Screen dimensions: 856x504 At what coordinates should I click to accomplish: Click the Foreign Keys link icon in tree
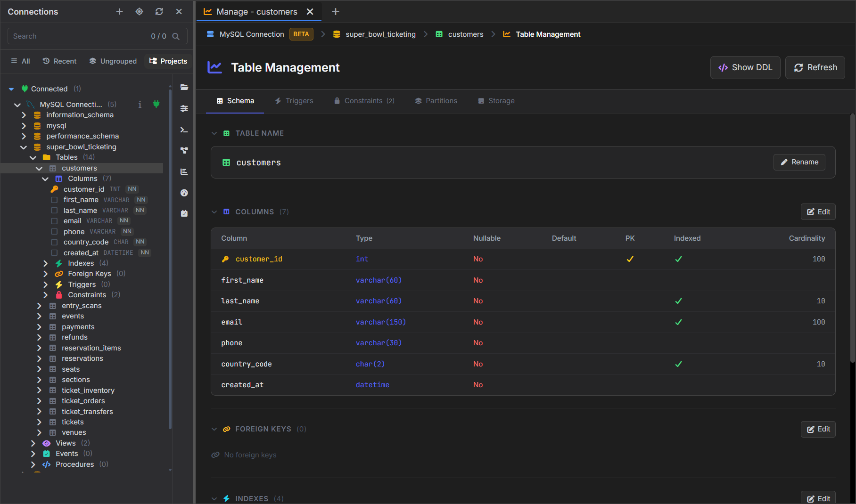click(x=59, y=274)
